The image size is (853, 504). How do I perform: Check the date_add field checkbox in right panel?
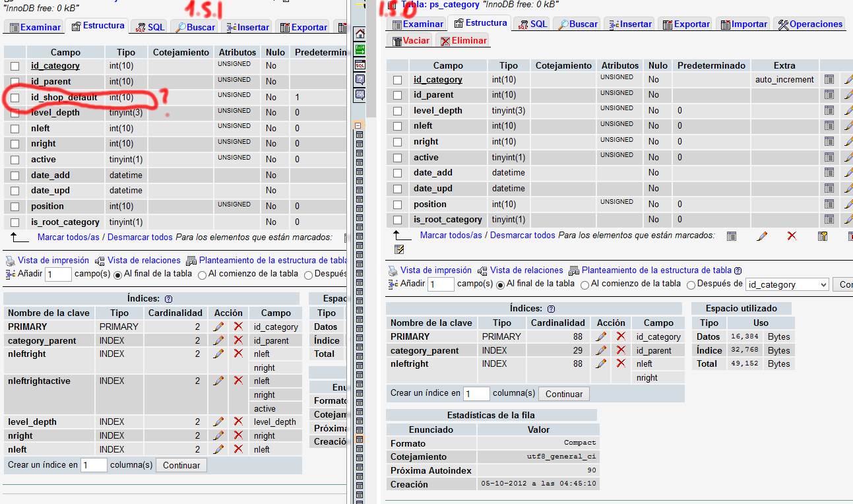(397, 173)
